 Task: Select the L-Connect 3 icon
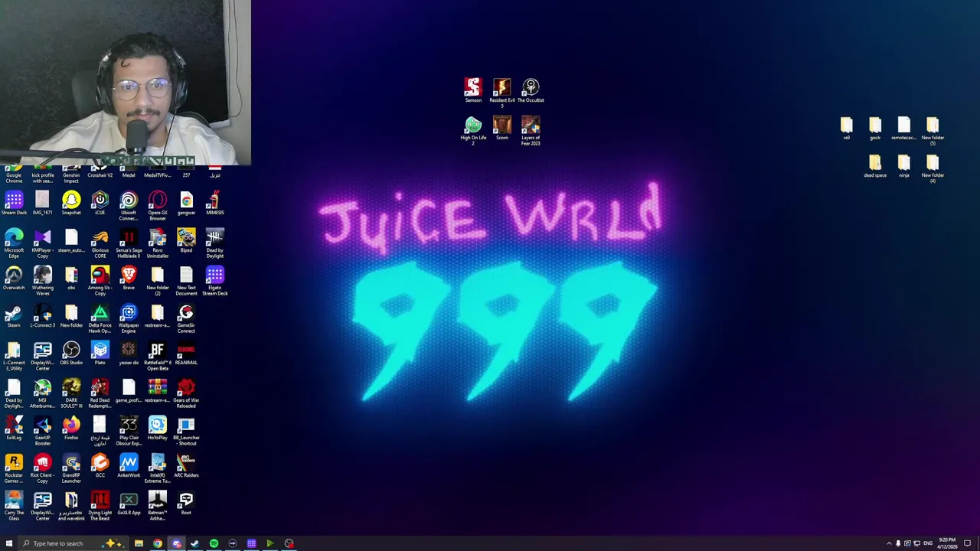(x=42, y=316)
